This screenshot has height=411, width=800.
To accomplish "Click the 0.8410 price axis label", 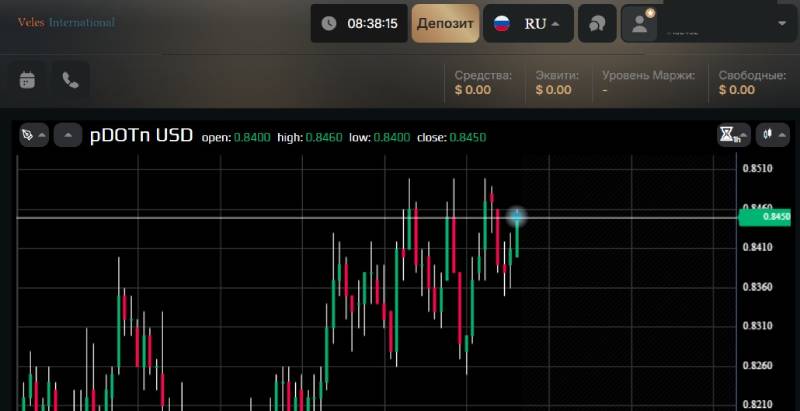I will 758,247.
